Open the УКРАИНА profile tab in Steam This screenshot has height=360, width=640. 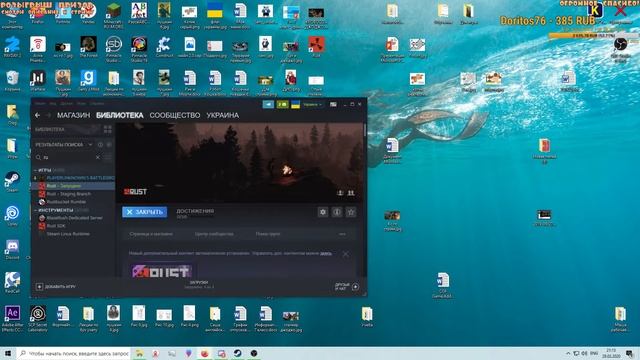(222, 116)
